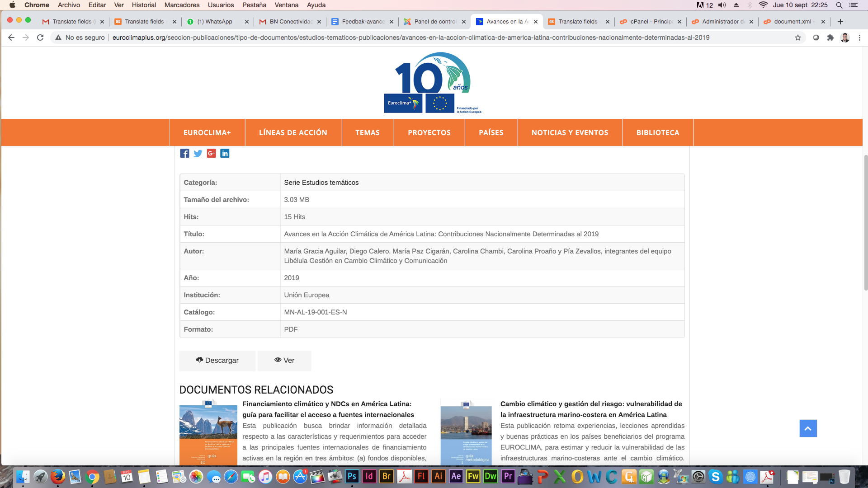The width and height of the screenshot is (868, 488).
Task: Share the page on LinkedIn
Action: [225, 154]
